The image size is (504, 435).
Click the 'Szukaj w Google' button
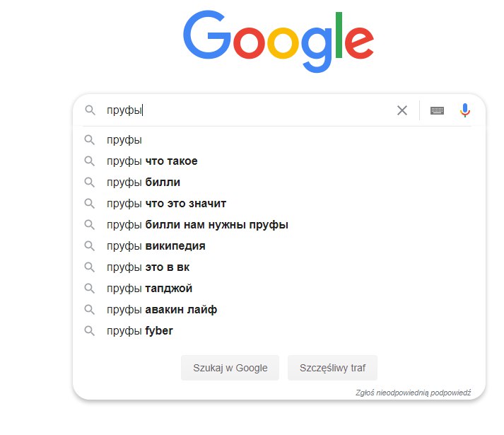pos(230,368)
